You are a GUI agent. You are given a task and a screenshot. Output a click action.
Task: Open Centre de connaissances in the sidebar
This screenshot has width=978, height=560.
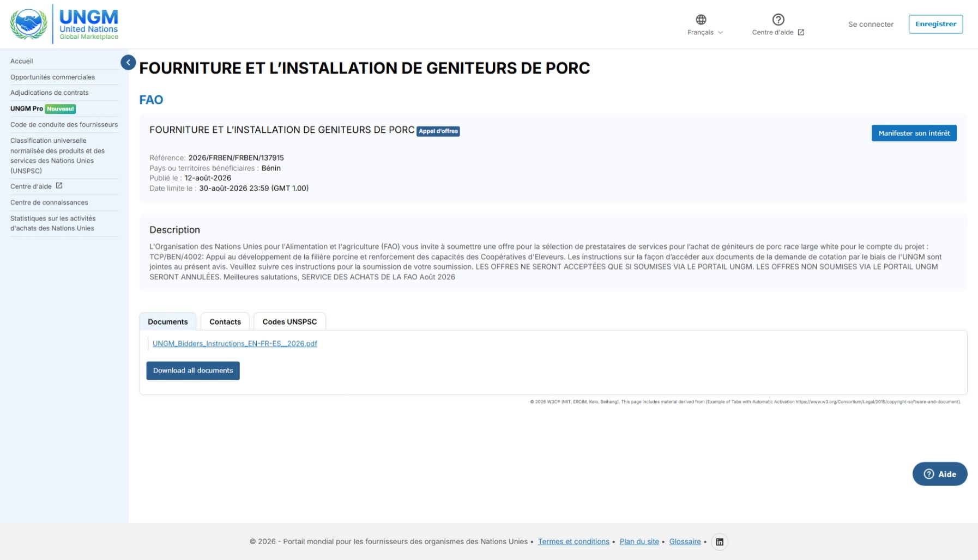[49, 203]
